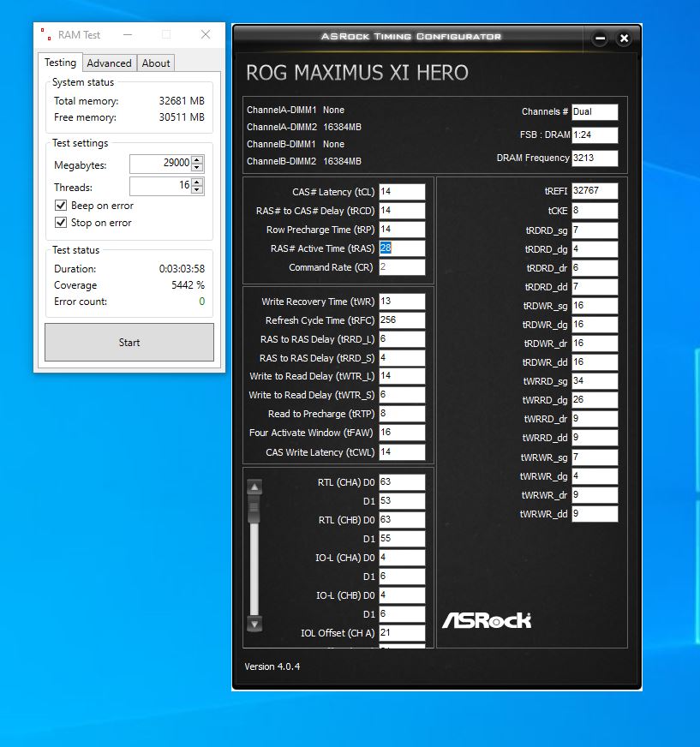This screenshot has height=747, width=700.
Task: Click the RAS# Active Time (tRAS) field
Action: pos(402,248)
